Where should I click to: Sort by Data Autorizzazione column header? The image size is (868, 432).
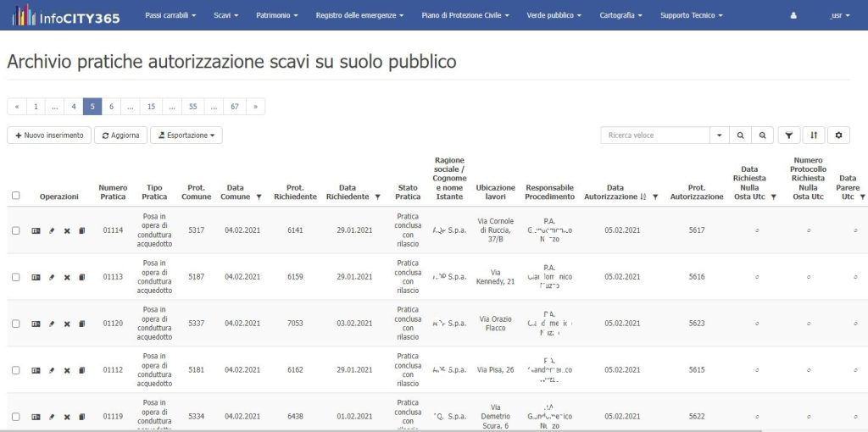tap(615, 192)
